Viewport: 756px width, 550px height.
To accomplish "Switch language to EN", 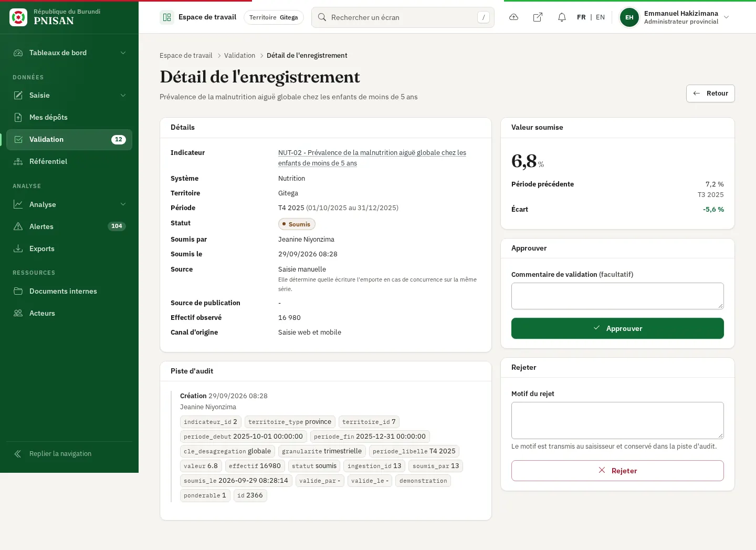I will click(600, 17).
